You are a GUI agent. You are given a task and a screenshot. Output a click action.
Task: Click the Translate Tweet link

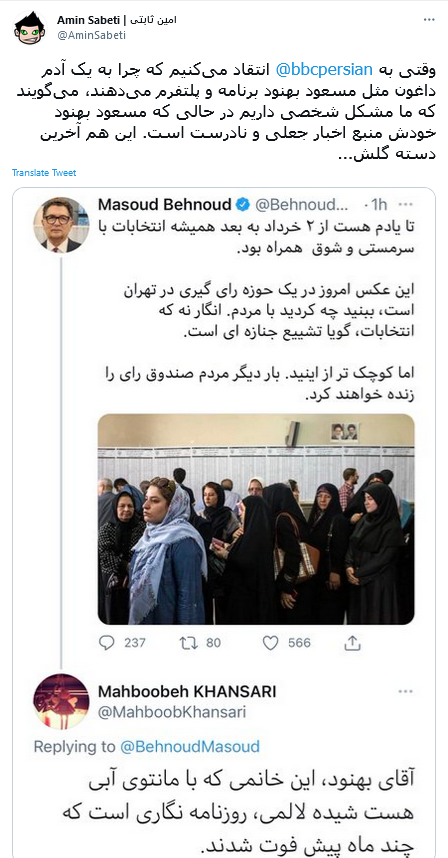pos(44,173)
